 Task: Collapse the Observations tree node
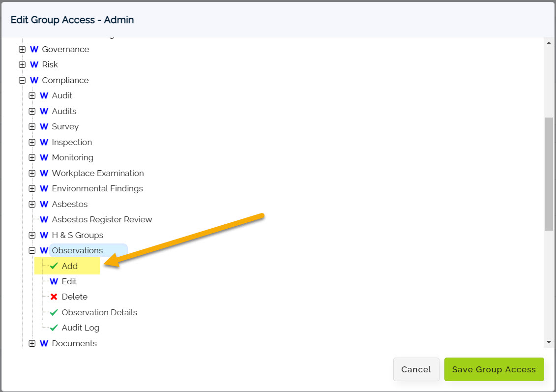coord(32,251)
